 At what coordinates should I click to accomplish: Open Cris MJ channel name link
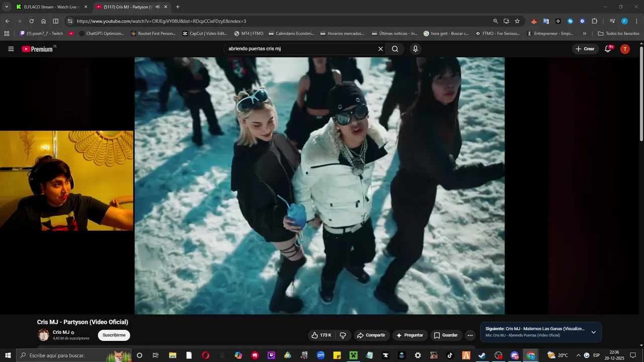[61, 332]
